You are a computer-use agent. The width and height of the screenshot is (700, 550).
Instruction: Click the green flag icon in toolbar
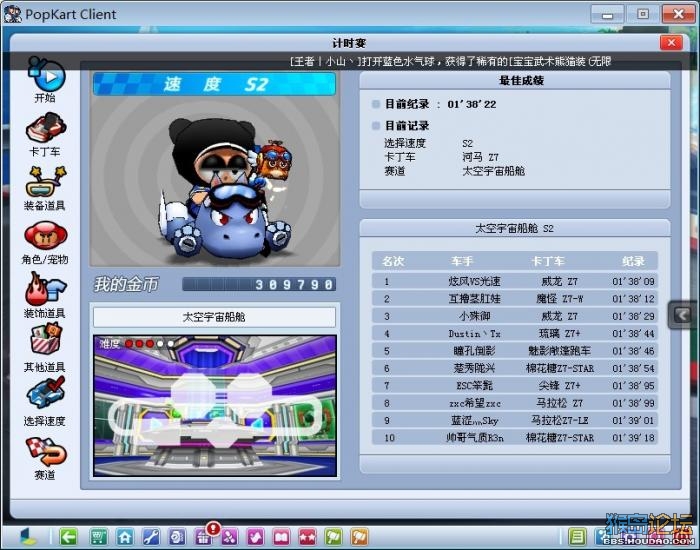pos(333,536)
